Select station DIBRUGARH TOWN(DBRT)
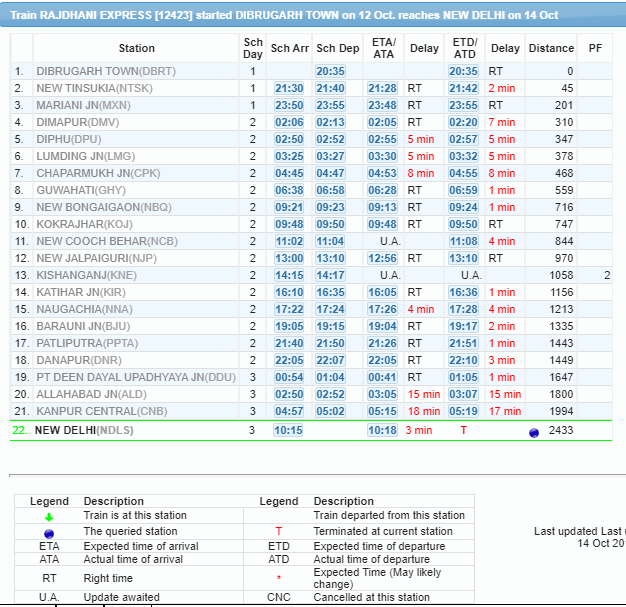626x607 pixels. pos(106,71)
